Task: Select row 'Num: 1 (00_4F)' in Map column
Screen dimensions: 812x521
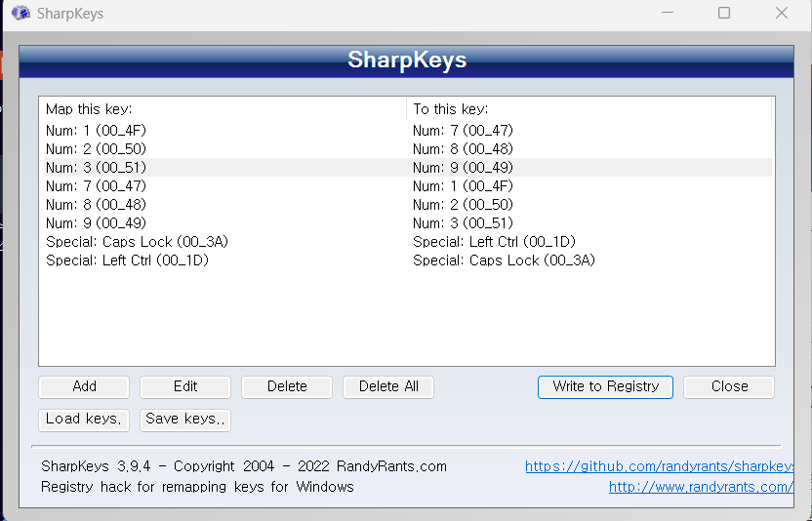Action: (x=97, y=131)
